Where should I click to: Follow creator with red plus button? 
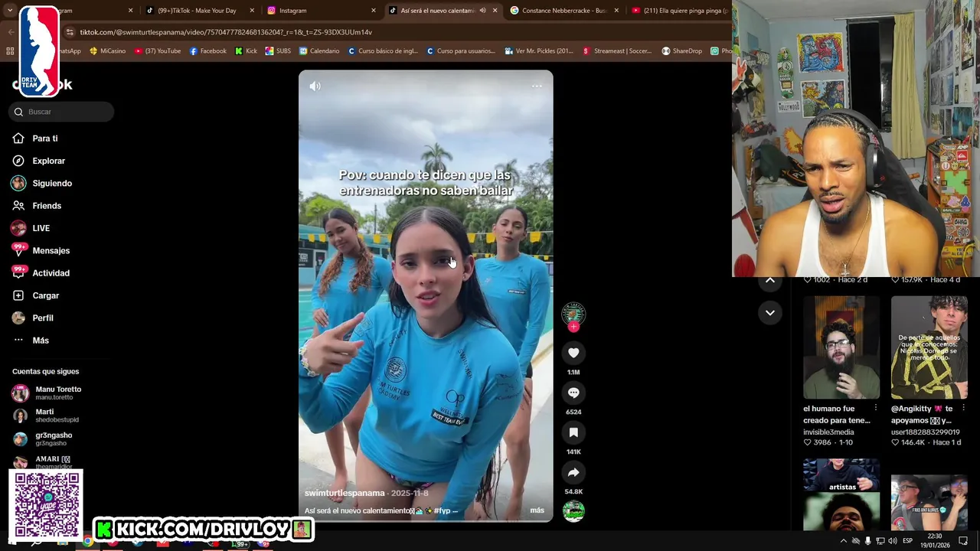click(573, 327)
